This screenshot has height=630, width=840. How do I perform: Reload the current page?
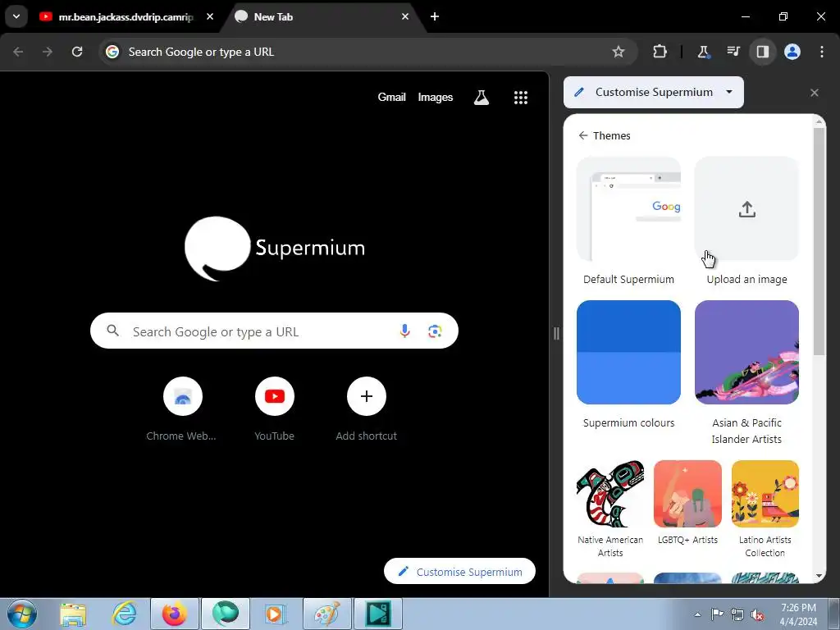click(77, 52)
